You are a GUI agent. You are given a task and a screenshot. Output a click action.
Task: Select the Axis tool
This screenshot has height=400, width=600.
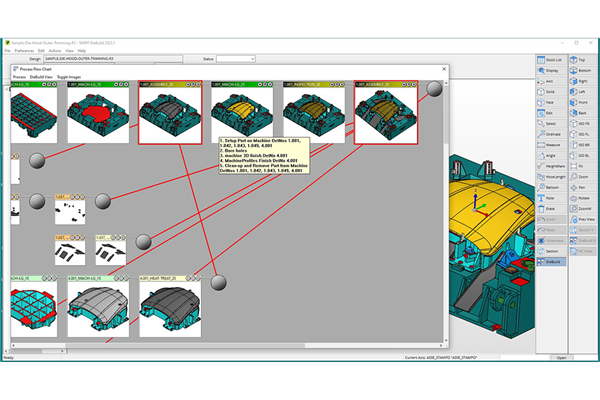point(551,81)
